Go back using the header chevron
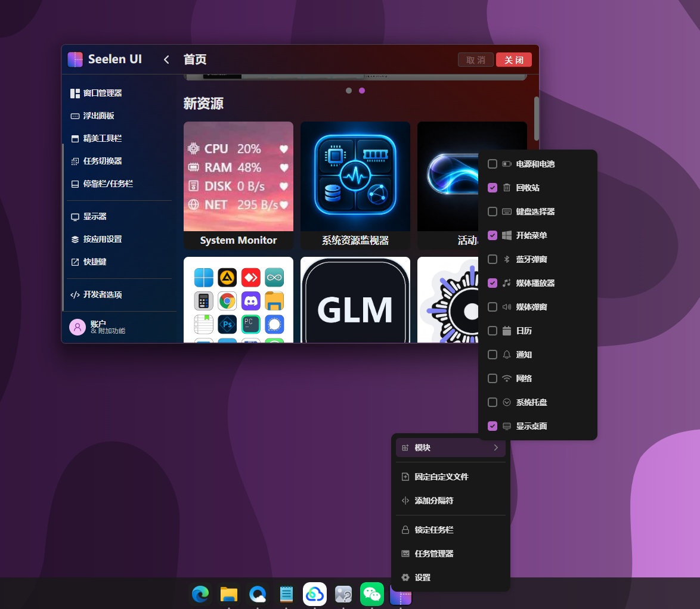 click(166, 60)
